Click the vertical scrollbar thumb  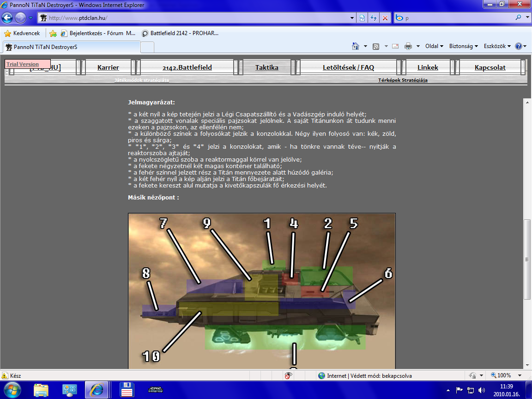tap(527, 259)
